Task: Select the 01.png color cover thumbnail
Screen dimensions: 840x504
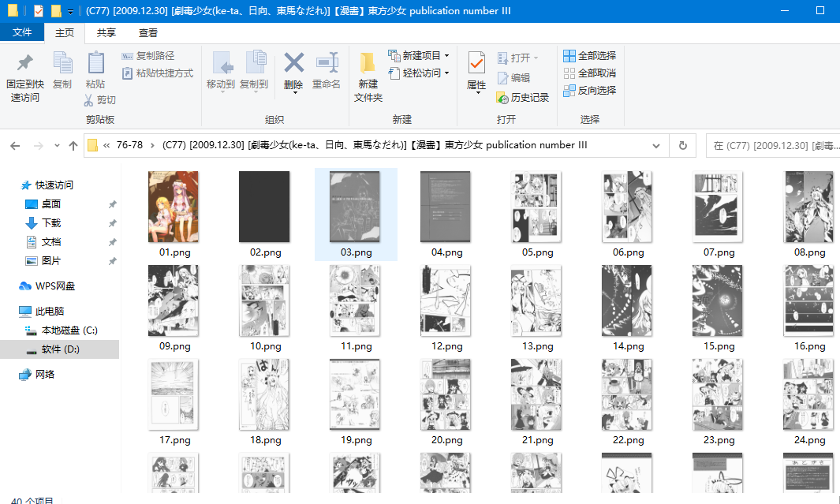Action: click(x=173, y=207)
